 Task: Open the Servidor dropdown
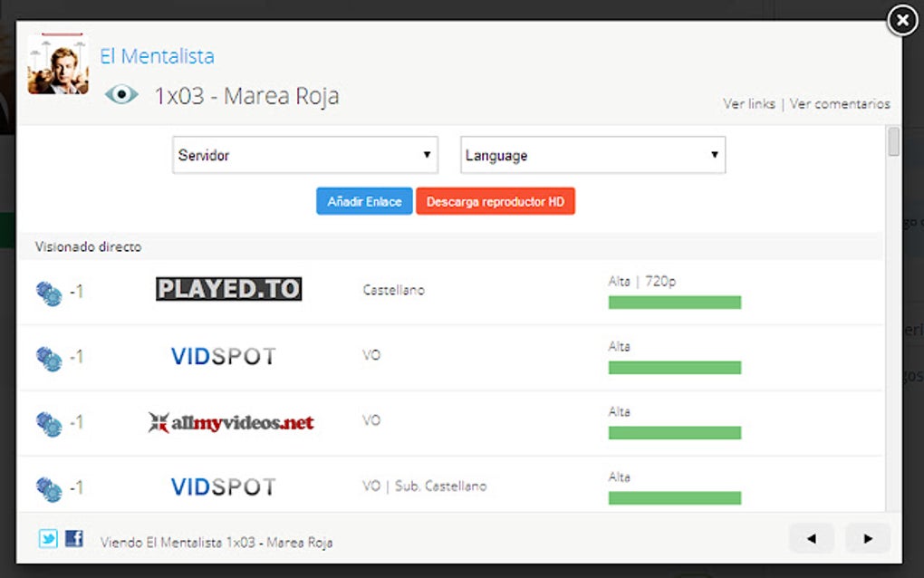coord(304,155)
